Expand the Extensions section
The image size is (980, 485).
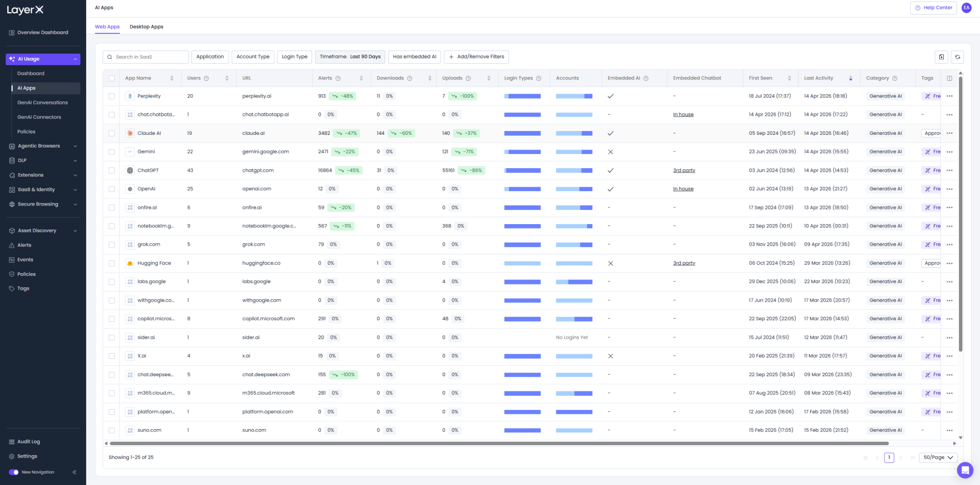[x=75, y=175]
